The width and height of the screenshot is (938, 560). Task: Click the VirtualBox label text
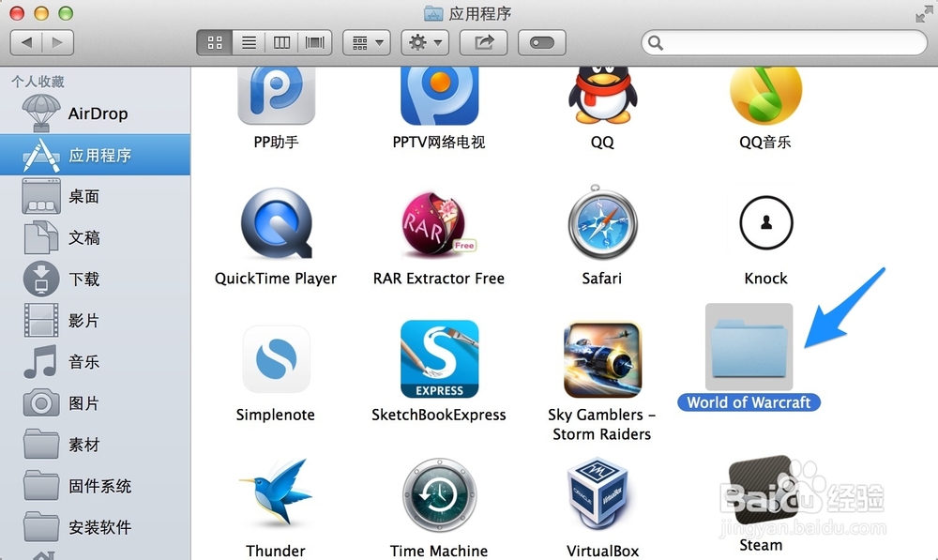click(x=602, y=551)
